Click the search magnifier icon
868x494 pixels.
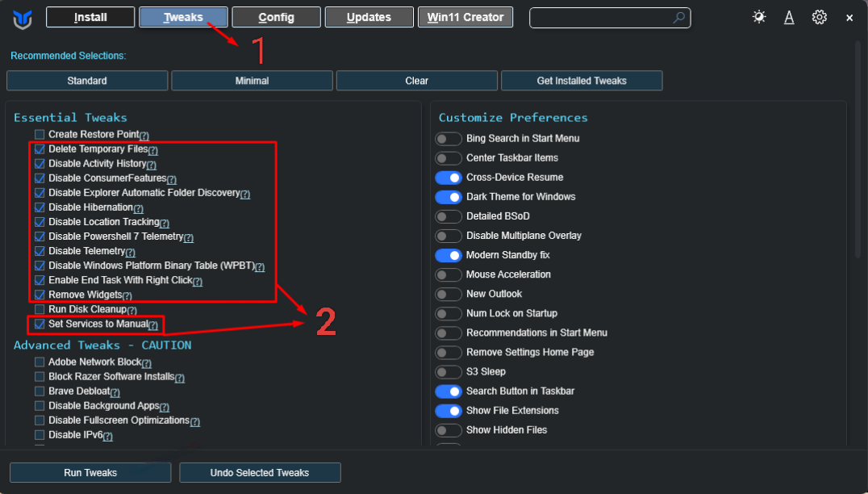pyautogui.click(x=678, y=18)
